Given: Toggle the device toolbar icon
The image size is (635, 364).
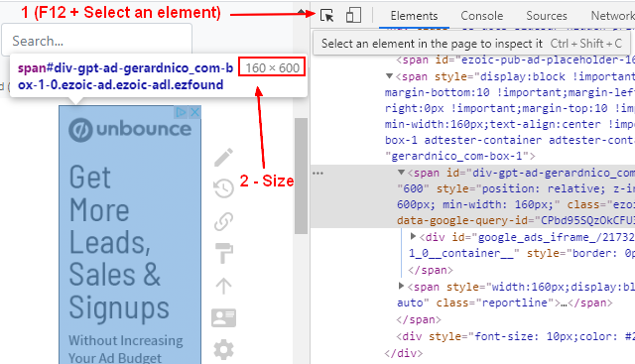Looking at the screenshot, I should pyautogui.click(x=353, y=16).
